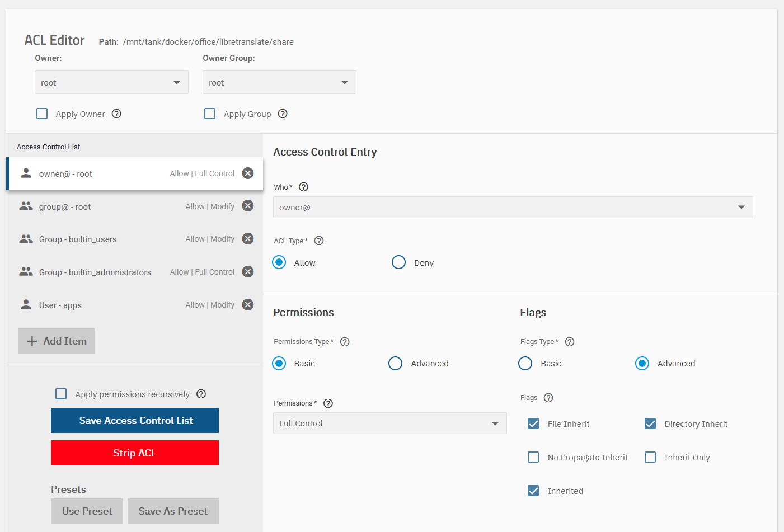Uncheck the File Inherit flag
This screenshot has width=784, height=532.
click(533, 423)
